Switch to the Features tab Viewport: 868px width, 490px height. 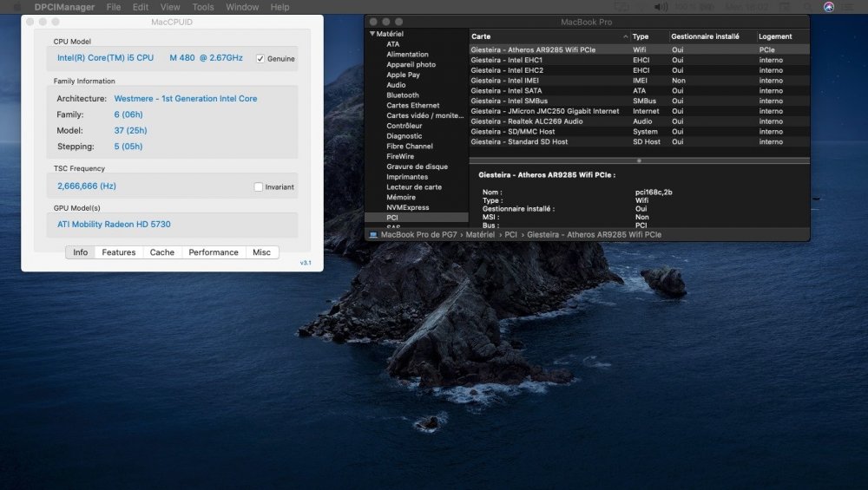click(118, 252)
